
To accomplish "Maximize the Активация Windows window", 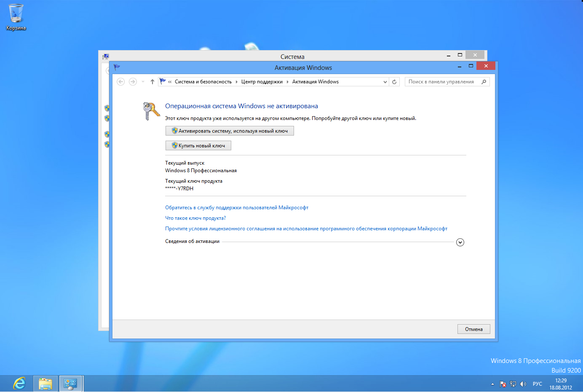I will 471,66.
